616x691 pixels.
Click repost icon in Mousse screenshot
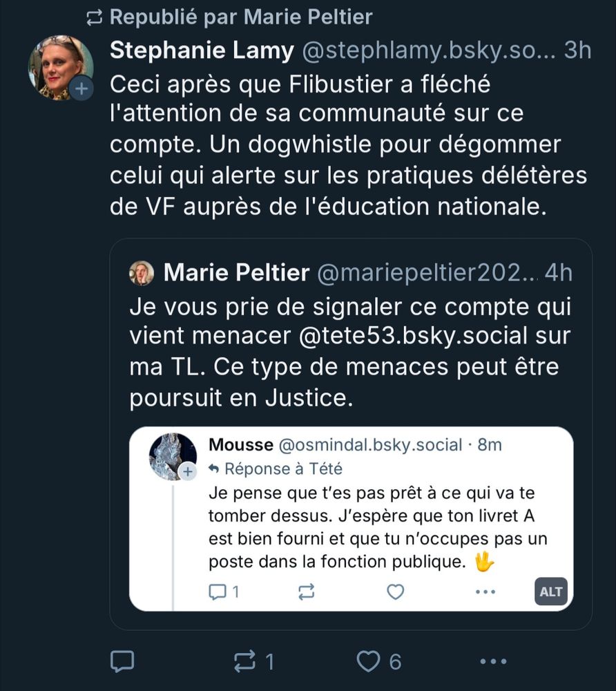(x=307, y=591)
